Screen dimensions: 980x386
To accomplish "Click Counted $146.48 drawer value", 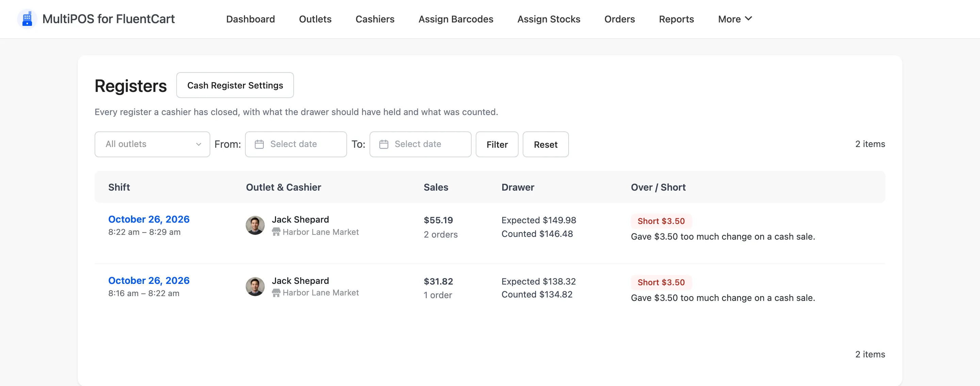I will pos(537,234).
